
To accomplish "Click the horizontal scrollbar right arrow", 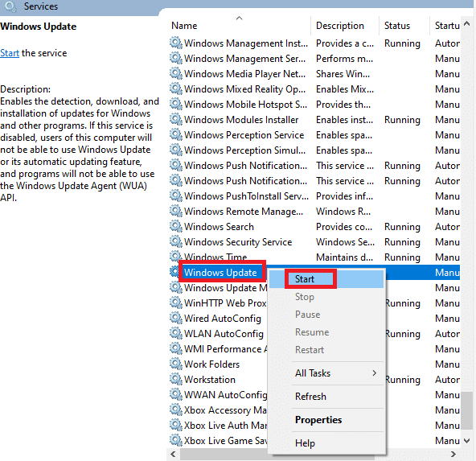I will point(453,454).
